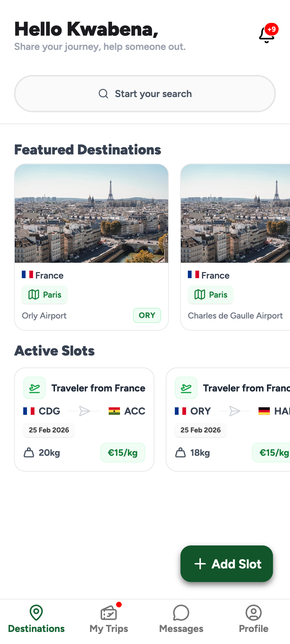Tap the plane icon on the CDG slot
The height and width of the screenshot is (644, 290).
coord(35,388)
